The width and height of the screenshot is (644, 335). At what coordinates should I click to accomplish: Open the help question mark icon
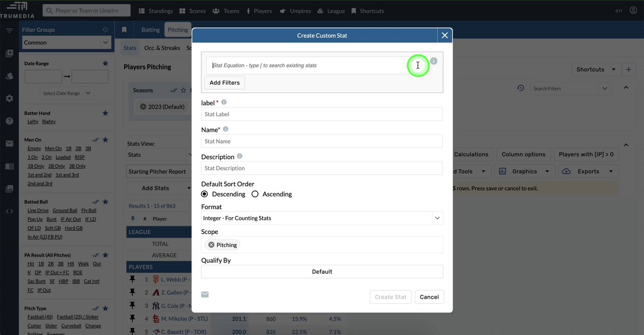[9, 121]
